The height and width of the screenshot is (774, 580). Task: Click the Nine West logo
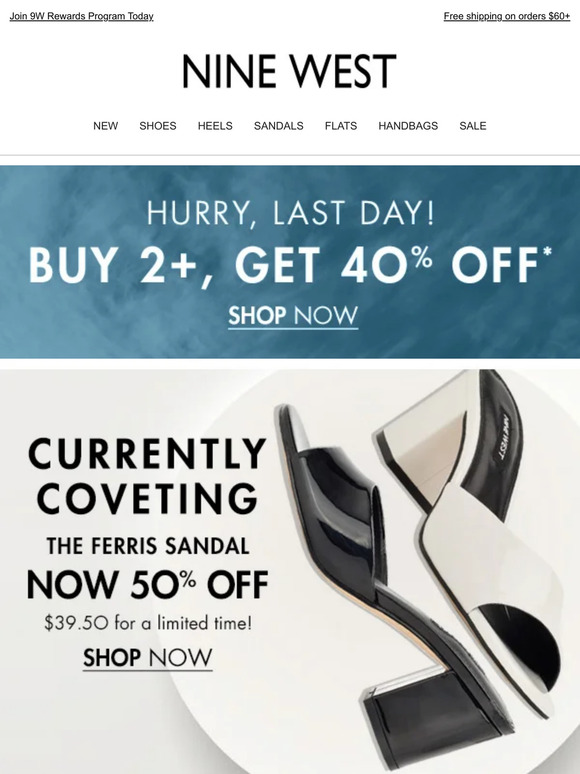pyautogui.click(x=289, y=71)
